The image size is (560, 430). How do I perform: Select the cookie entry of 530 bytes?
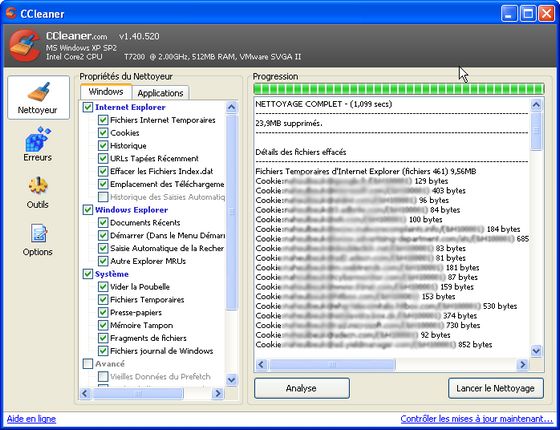point(386,306)
